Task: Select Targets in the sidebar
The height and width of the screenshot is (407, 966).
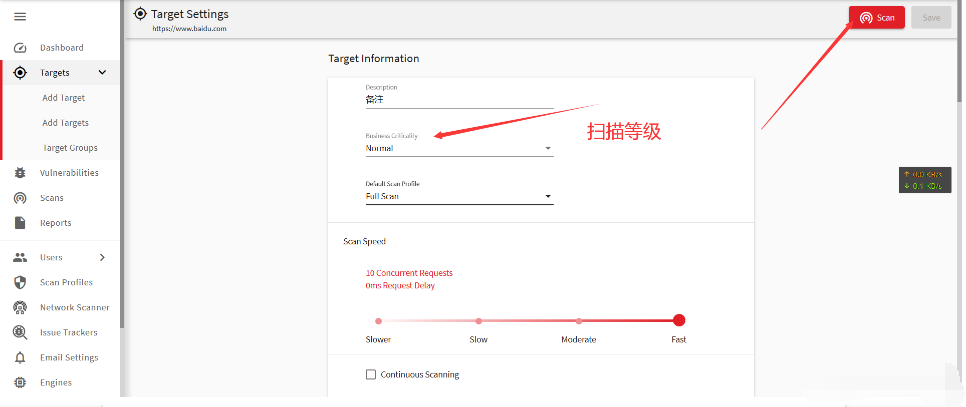Action: (x=55, y=73)
